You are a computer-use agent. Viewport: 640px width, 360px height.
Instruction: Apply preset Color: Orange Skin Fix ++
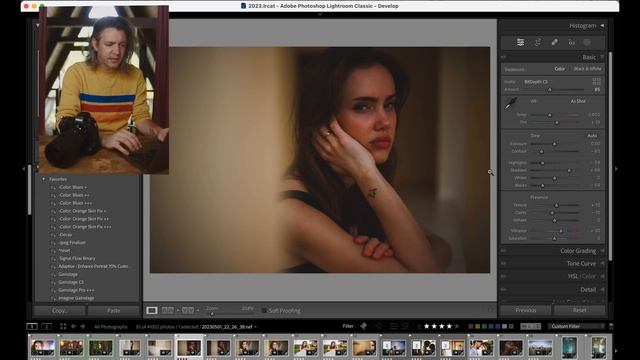(x=83, y=219)
